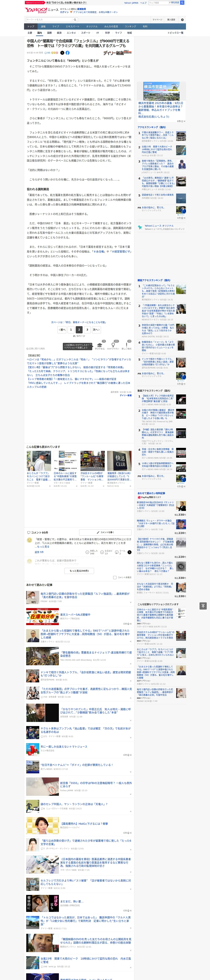Viewport: 210px width, 980px height.
Task: Open settings via the gear icon
Action: pos(182,20)
